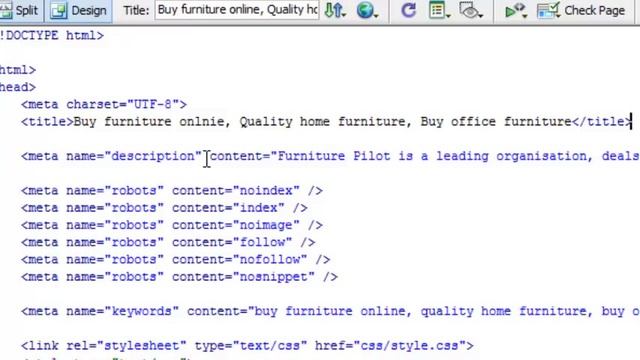Click the robots follow meta line

pyautogui.click(x=168, y=242)
